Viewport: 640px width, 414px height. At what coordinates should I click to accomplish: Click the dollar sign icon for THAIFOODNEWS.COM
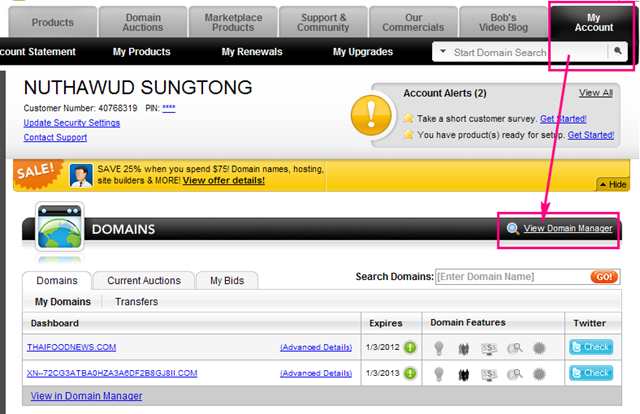pyautogui.click(x=489, y=348)
